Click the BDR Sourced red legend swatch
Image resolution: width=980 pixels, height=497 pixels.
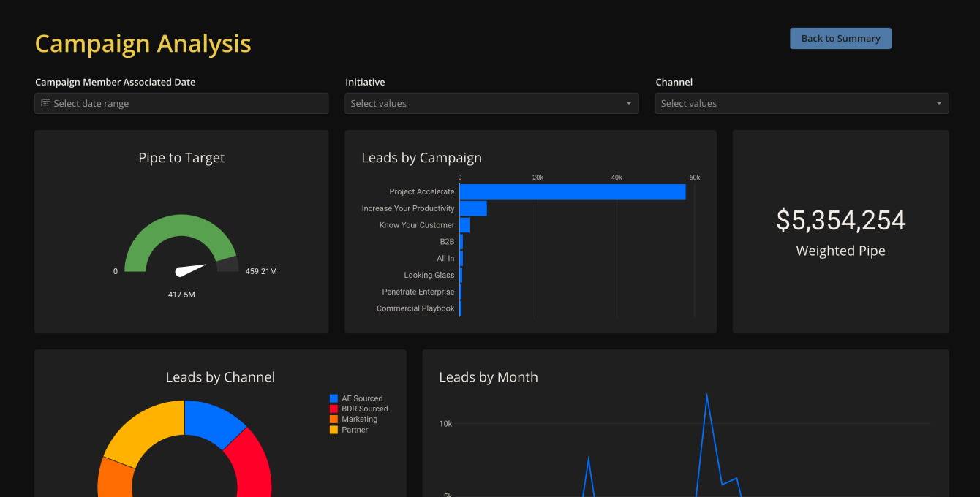coord(334,409)
